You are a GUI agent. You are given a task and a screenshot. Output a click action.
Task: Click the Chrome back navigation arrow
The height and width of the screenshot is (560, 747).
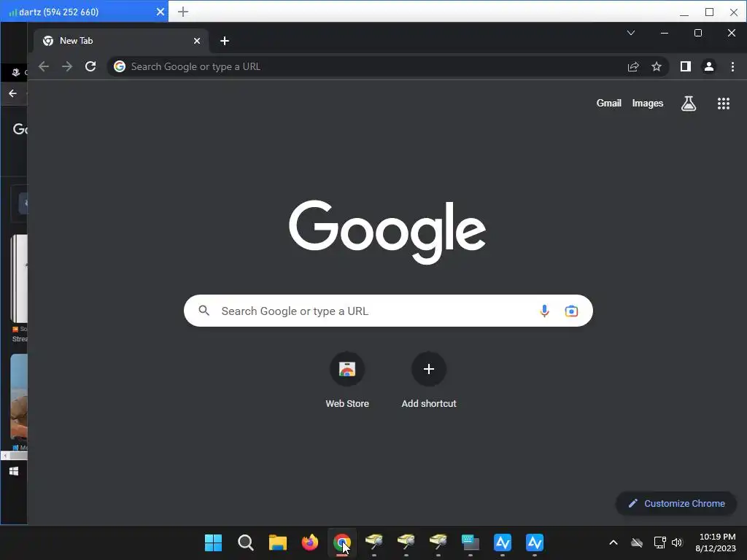(44, 66)
